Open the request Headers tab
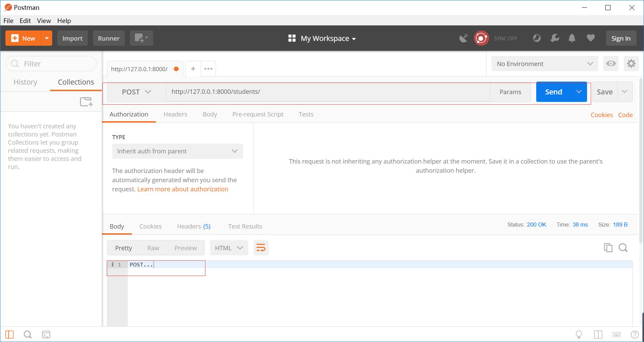This screenshot has width=644, height=342. [x=175, y=114]
